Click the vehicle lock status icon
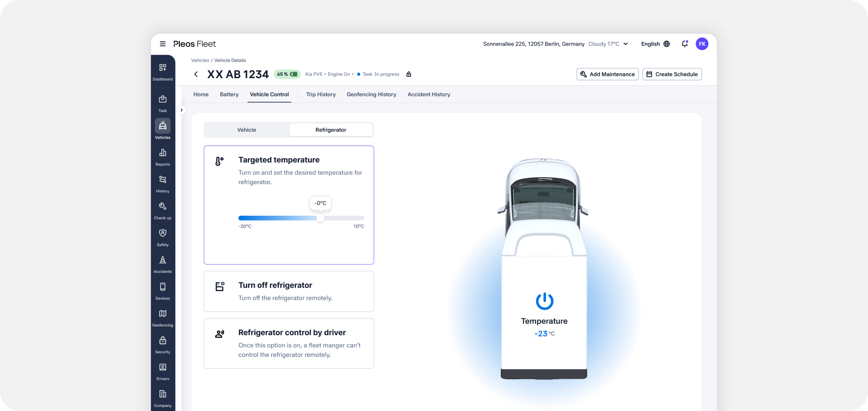Screen dimensions: 868x411 point(409,74)
